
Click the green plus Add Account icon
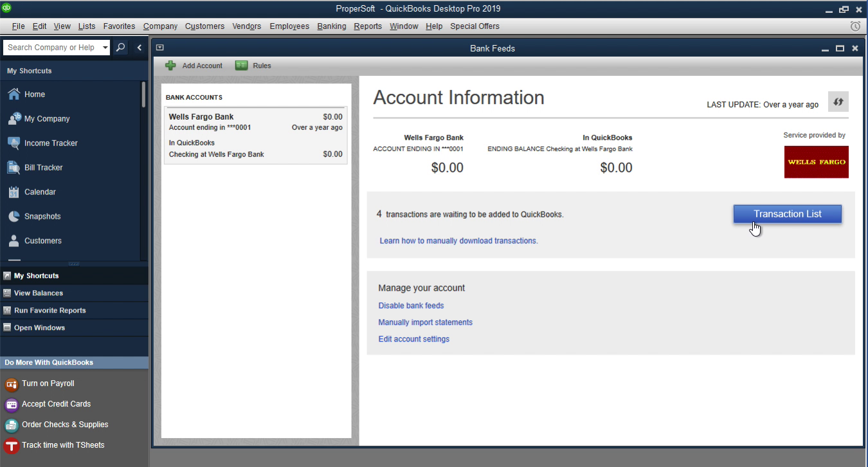point(170,66)
